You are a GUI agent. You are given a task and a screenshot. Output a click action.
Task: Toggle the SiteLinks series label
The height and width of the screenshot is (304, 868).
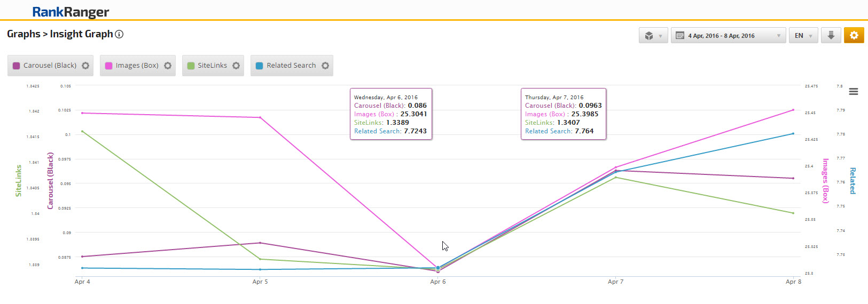pos(212,66)
